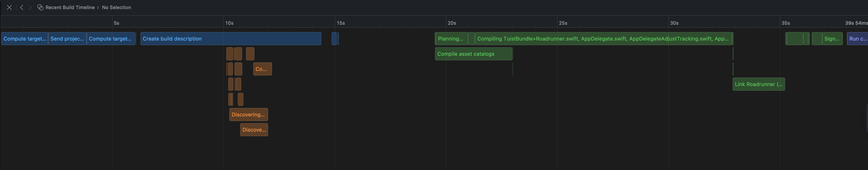This screenshot has height=170, width=868.
Task: Select the wider orange Discovering block
Action: pyautogui.click(x=249, y=114)
